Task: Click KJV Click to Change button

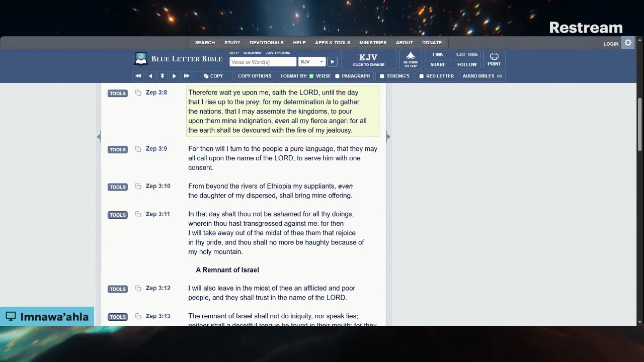Action: (369, 59)
